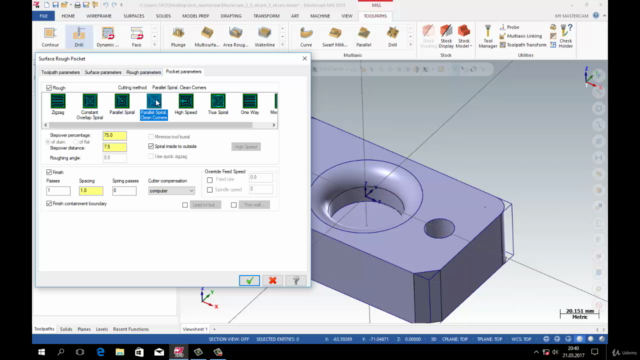Choose the True Spiral cutting method

[218, 104]
